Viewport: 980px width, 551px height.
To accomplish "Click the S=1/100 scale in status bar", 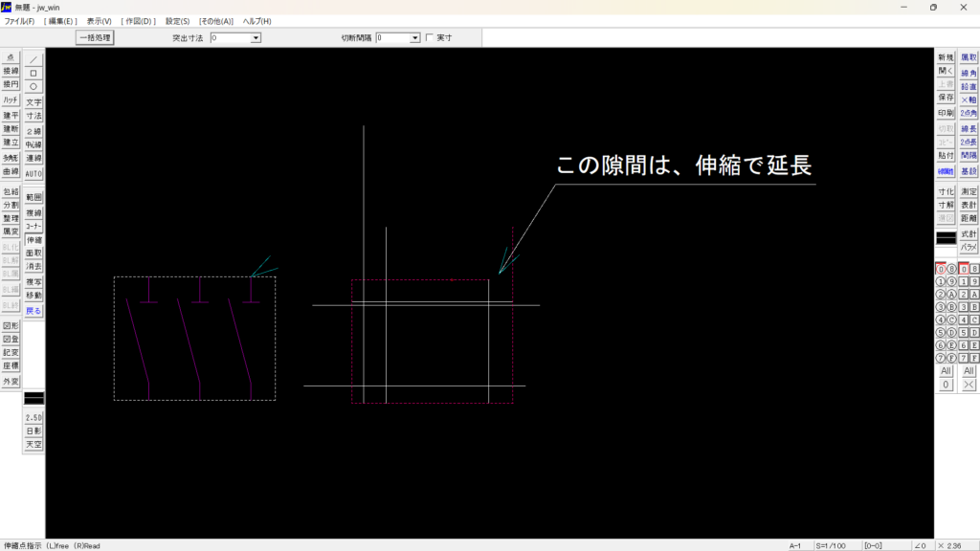I will click(x=831, y=545).
